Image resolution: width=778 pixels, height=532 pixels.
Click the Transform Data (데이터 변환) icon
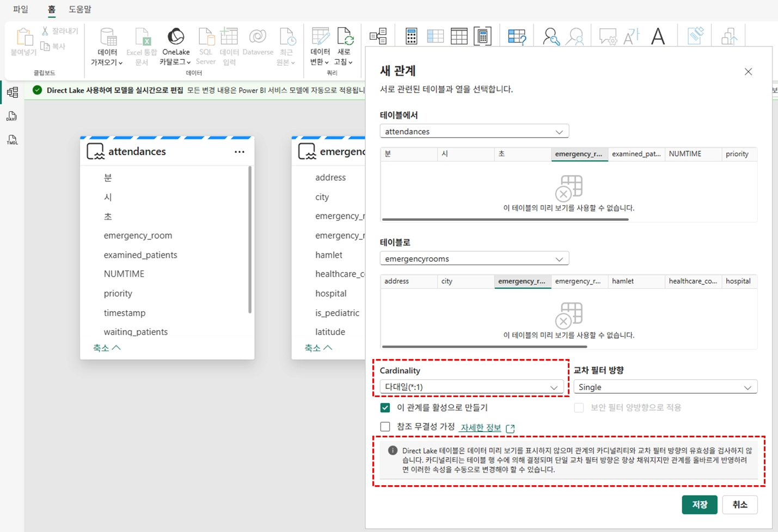coord(320,37)
